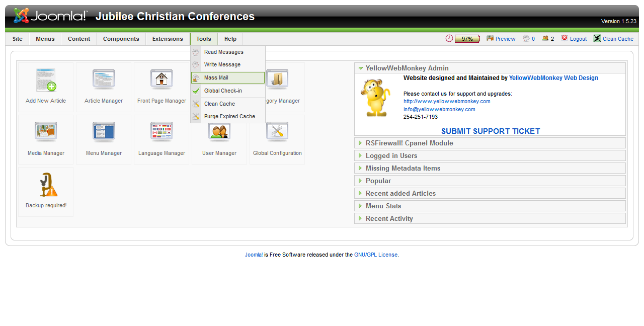
Task: Open the http://www.yellowwebmonkey.com link
Action: [x=447, y=101]
